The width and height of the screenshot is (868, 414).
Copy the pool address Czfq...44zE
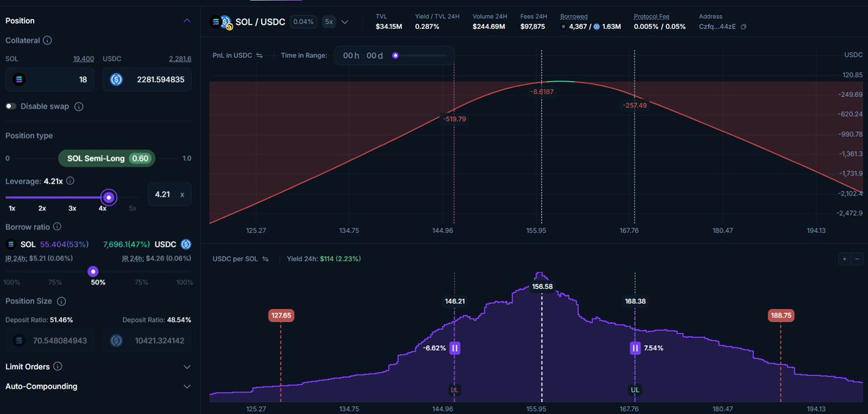[x=743, y=27]
